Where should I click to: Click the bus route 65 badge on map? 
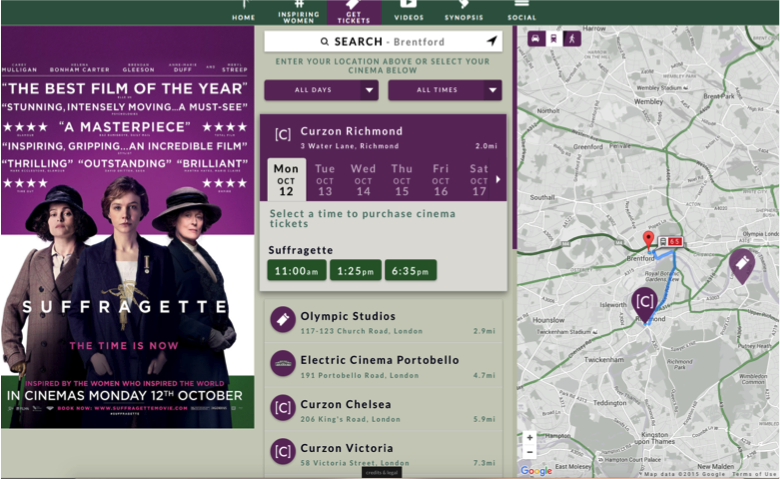pos(671,242)
